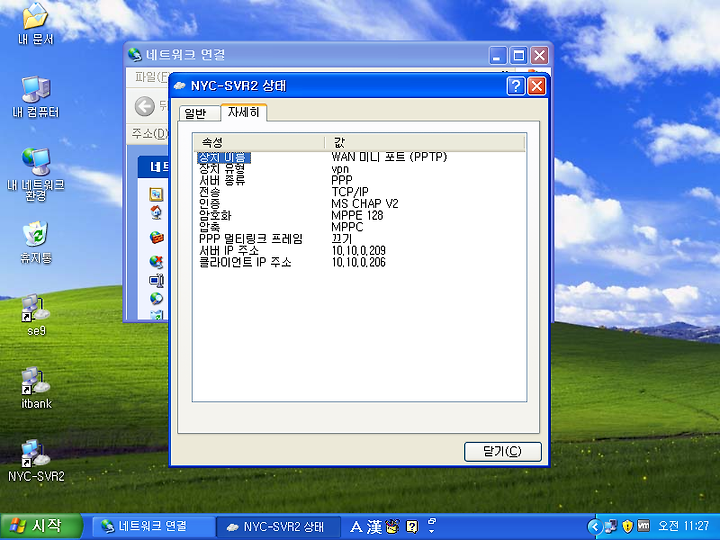Select the 휴지통 recycle bin icon
Viewport: 720px width, 540px height.
pyautogui.click(x=36, y=242)
